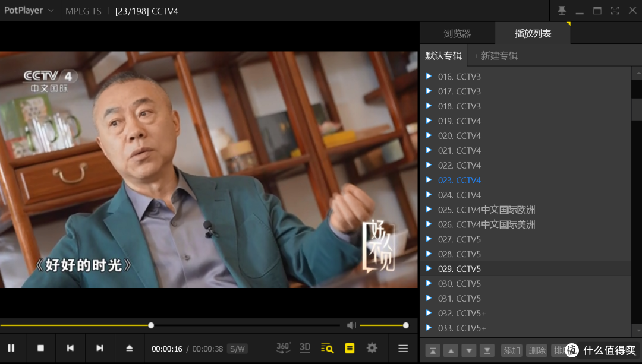
Task: Open the playlist search icon
Action: [327, 348]
